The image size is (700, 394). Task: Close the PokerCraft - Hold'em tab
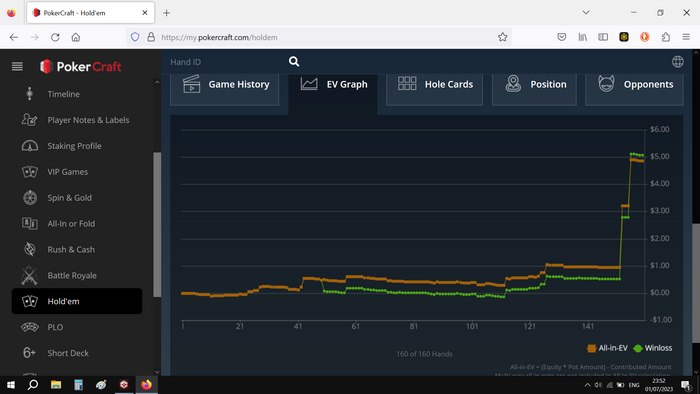tap(145, 13)
